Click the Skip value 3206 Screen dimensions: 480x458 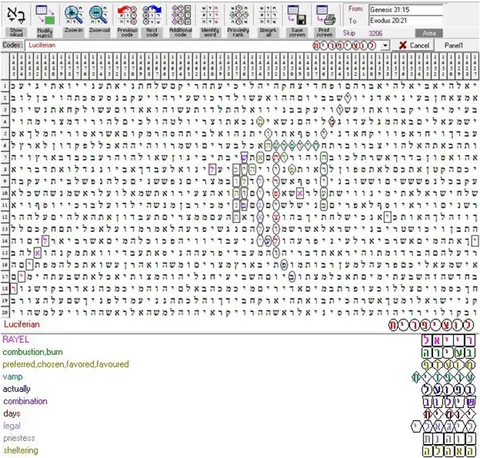click(x=375, y=33)
